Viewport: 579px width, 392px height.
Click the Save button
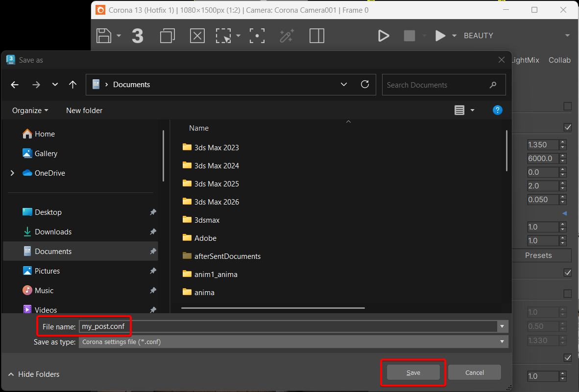click(413, 372)
